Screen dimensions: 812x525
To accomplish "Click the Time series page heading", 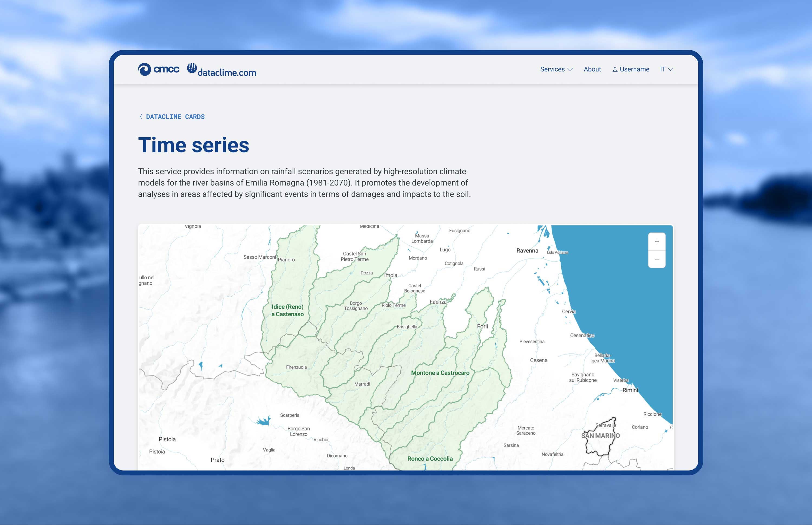I will 193,145.
